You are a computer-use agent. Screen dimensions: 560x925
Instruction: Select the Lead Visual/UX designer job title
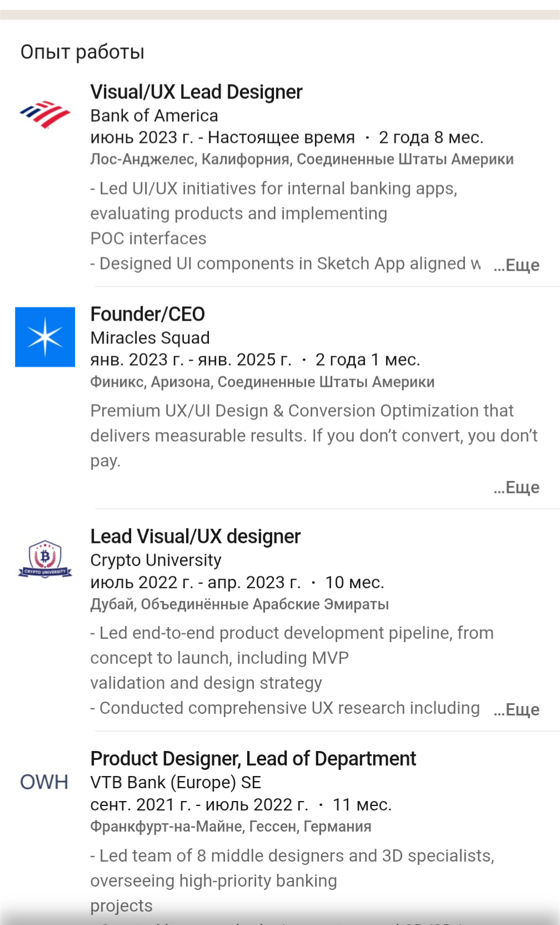195,536
